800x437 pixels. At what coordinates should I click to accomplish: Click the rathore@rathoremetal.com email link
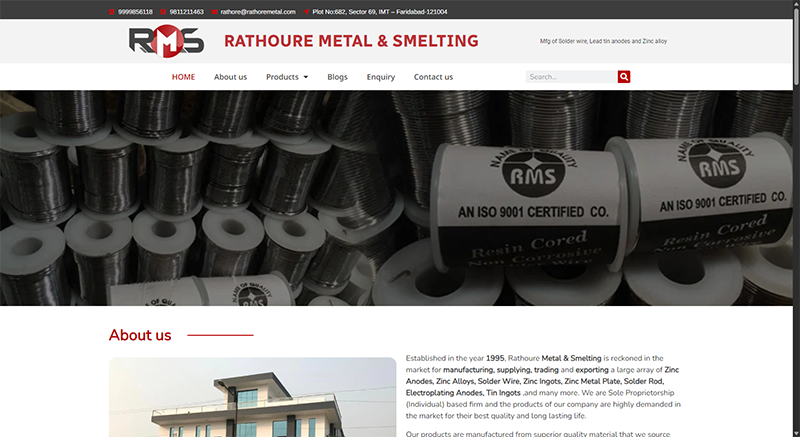point(258,12)
